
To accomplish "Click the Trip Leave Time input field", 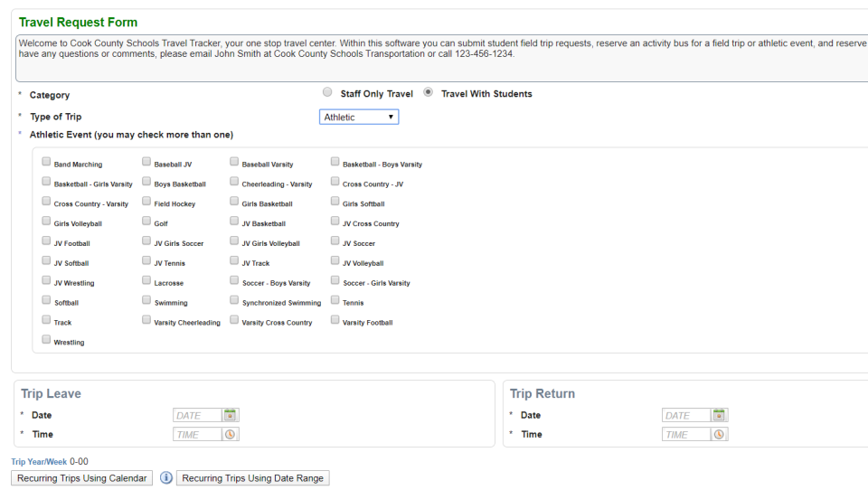I will coord(198,435).
